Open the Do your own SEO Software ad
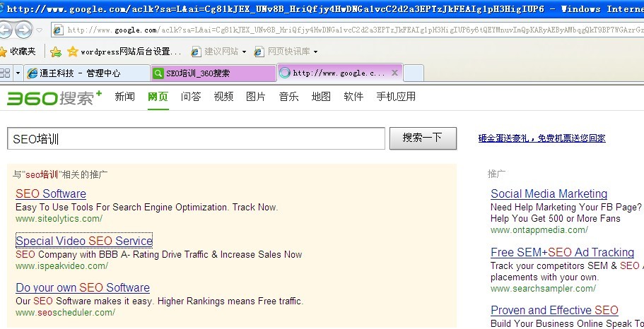 click(x=83, y=287)
